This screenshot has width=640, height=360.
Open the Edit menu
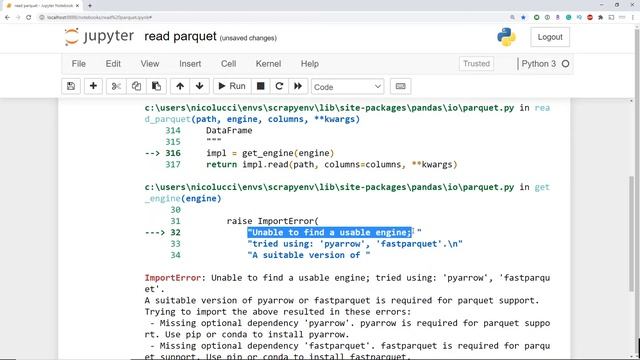tap(113, 64)
